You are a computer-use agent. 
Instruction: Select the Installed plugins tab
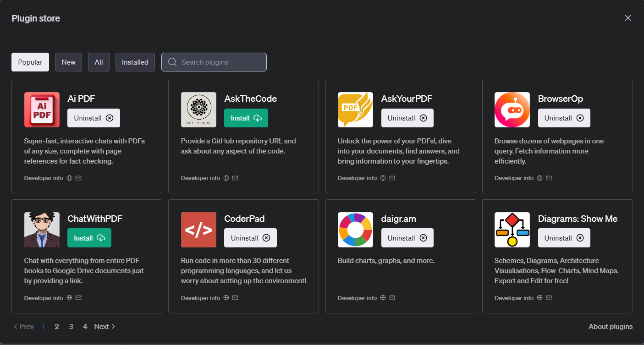(135, 62)
